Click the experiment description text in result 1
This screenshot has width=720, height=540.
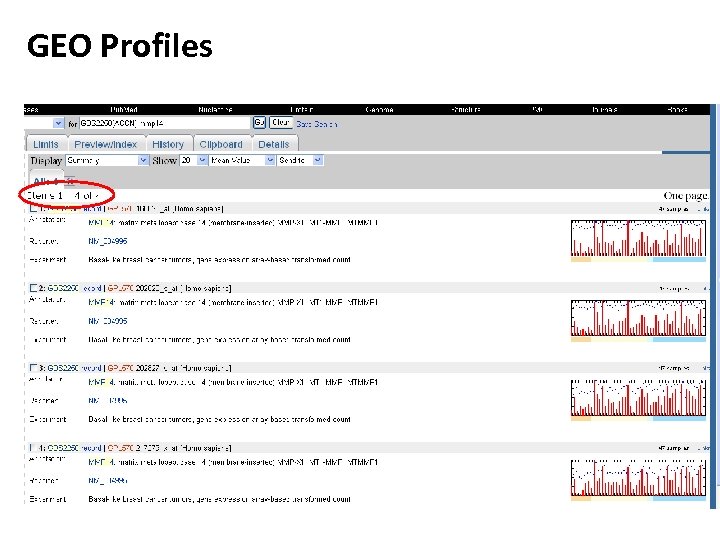coord(219,260)
